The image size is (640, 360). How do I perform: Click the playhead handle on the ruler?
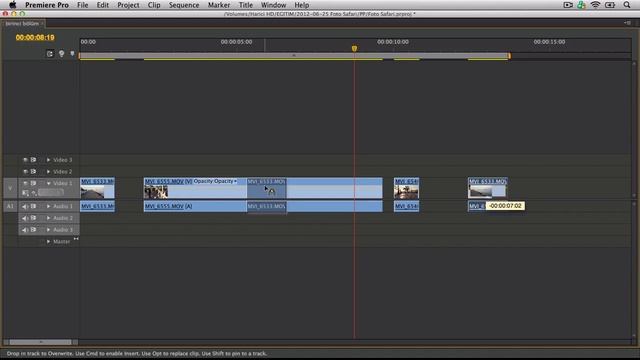[x=354, y=49]
